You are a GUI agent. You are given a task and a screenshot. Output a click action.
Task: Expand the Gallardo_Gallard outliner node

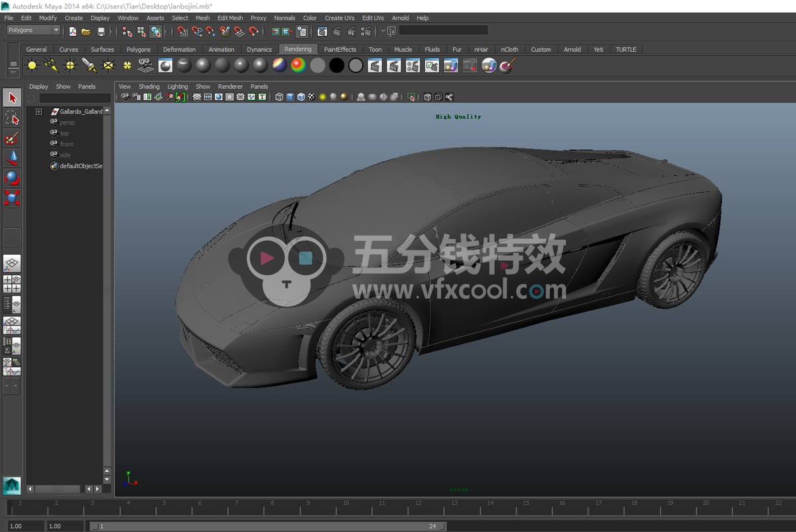39,111
